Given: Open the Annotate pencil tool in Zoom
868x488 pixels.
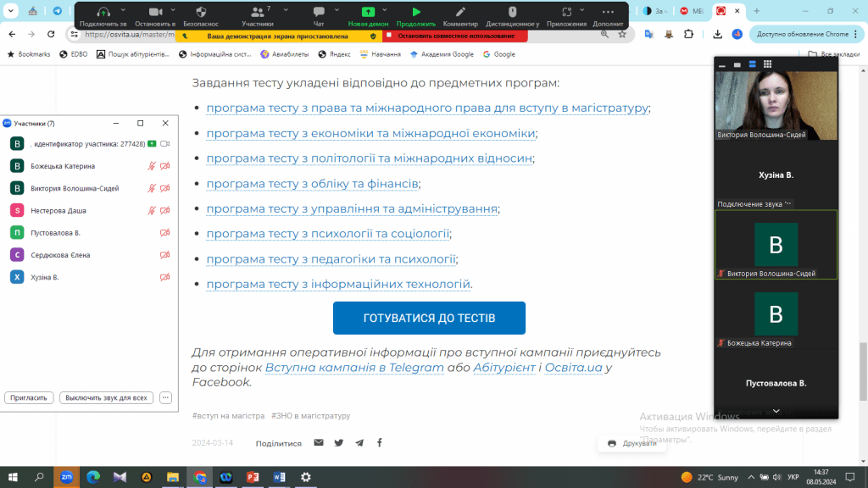Looking at the screenshot, I should click(x=460, y=15).
